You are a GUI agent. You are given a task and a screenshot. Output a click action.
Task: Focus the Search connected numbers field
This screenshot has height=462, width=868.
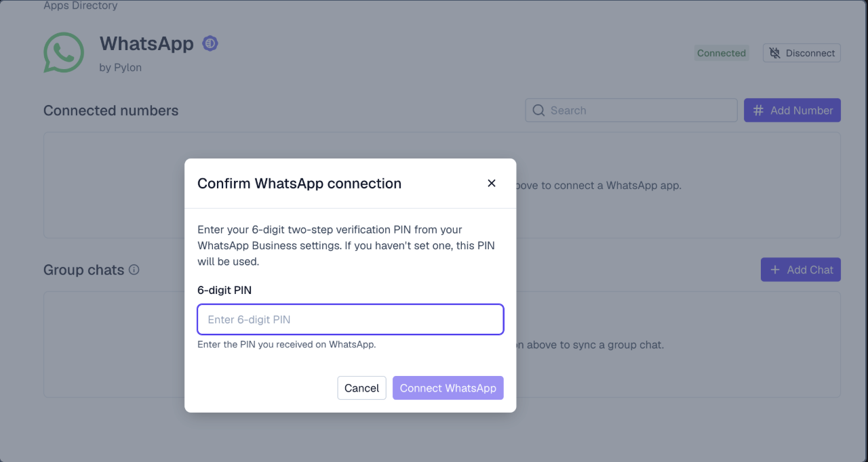coord(637,110)
